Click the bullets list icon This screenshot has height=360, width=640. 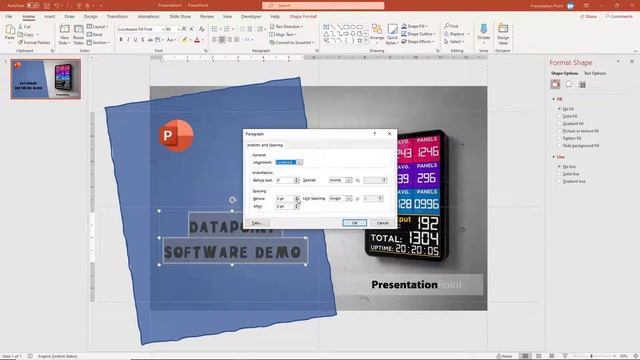[x=214, y=29]
